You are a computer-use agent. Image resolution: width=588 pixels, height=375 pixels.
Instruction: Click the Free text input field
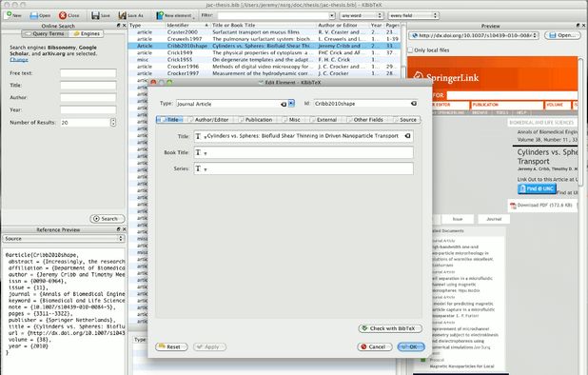tap(88, 73)
